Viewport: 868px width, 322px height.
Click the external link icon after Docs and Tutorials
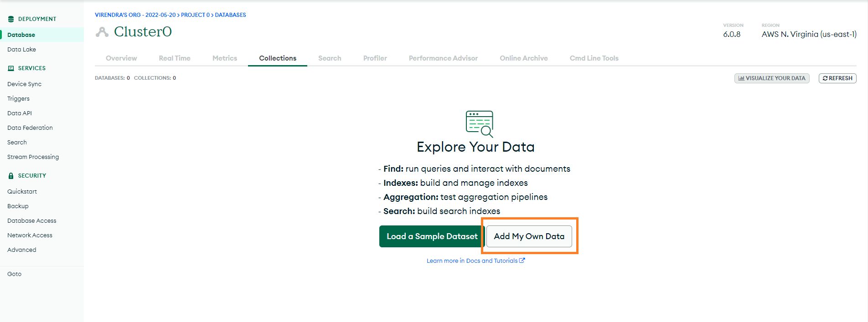pyautogui.click(x=522, y=261)
